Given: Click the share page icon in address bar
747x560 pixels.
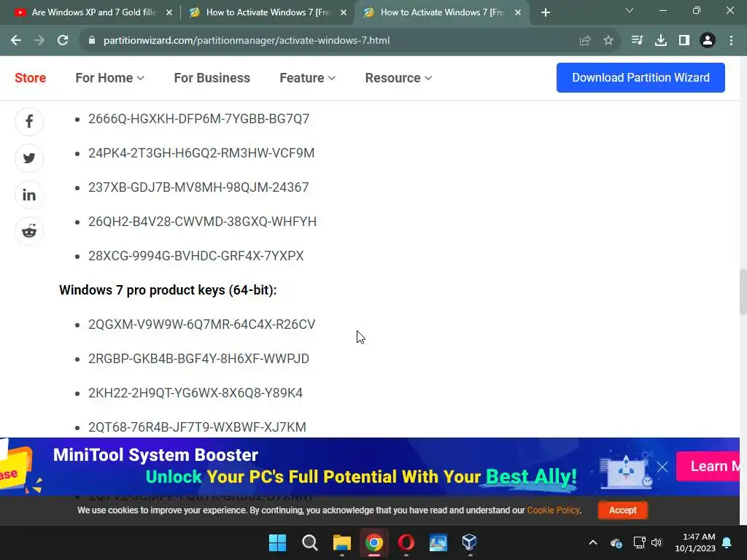Looking at the screenshot, I should (585, 41).
